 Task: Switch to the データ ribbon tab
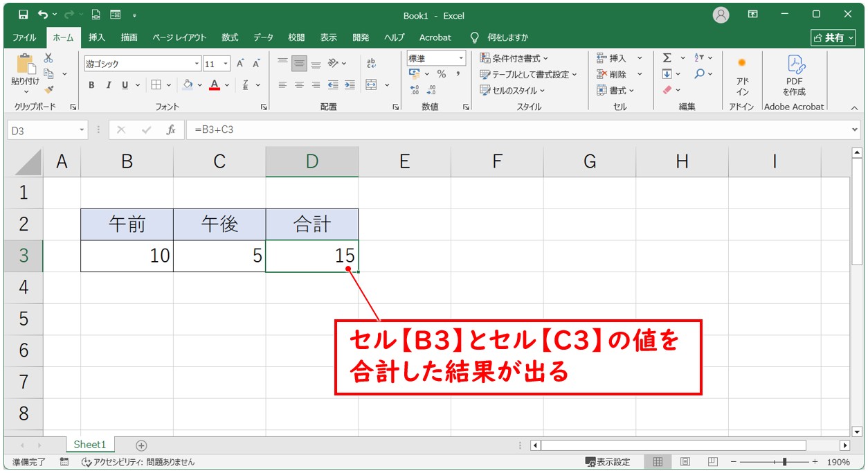point(263,37)
